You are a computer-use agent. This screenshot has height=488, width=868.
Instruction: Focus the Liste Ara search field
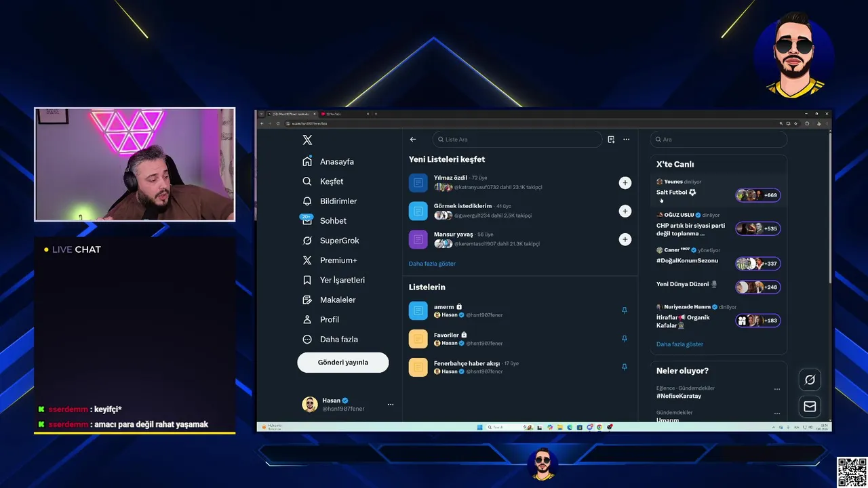[x=517, y=140]
